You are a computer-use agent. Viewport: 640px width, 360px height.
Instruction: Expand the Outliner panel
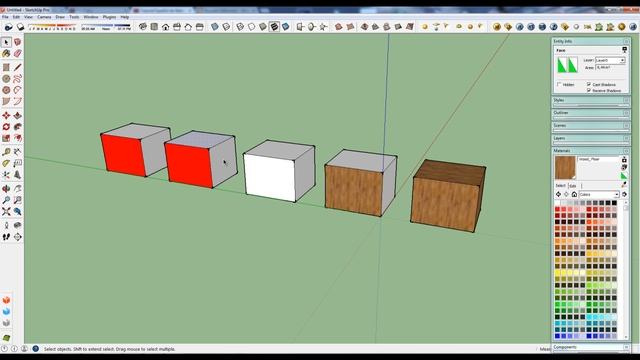point(626,113)
